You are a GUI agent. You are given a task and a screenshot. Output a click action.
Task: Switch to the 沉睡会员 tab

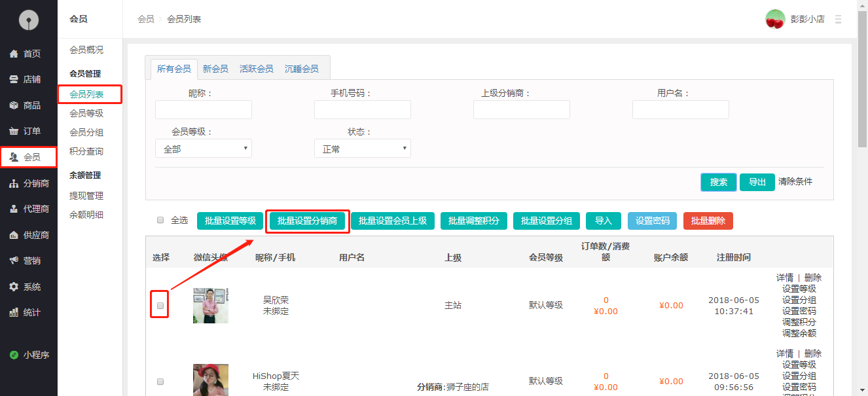pos(302,67)
